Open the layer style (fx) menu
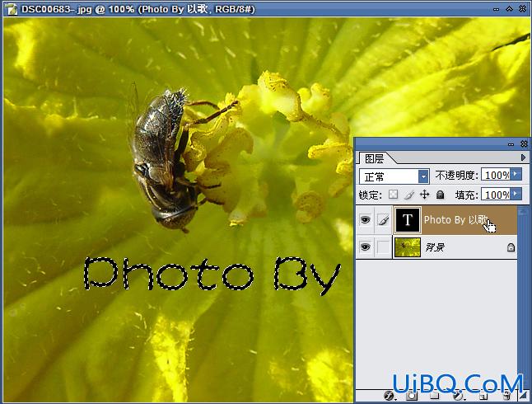532x404 pixels. coord(390,396)
